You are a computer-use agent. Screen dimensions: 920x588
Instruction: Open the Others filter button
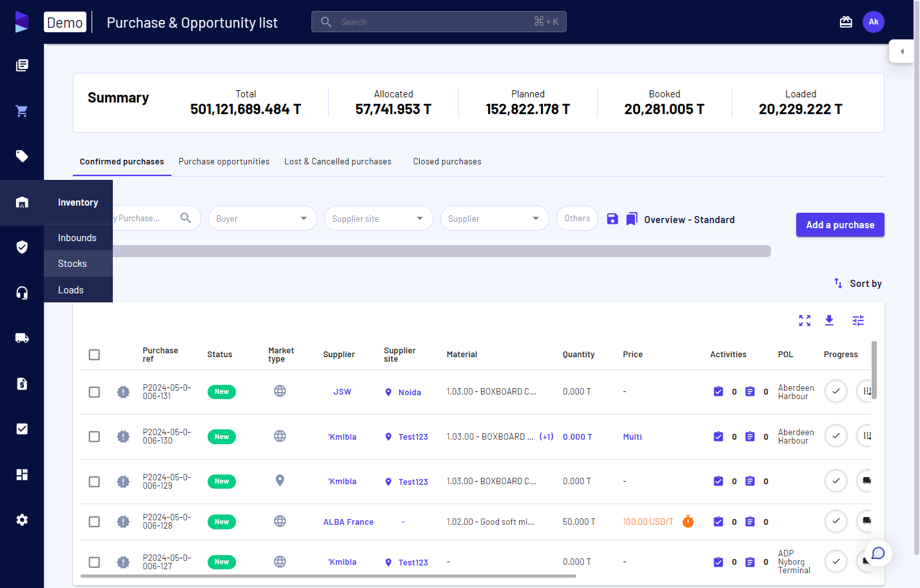pos(577,219)
